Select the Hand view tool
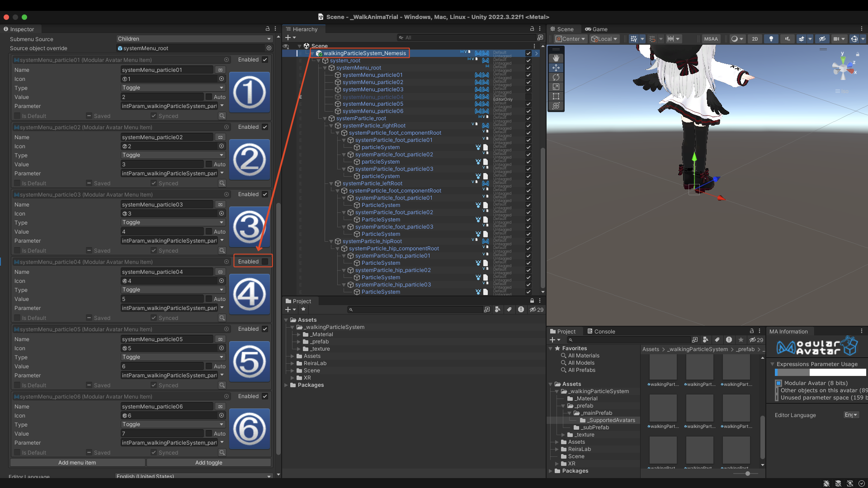 [556, 58]
